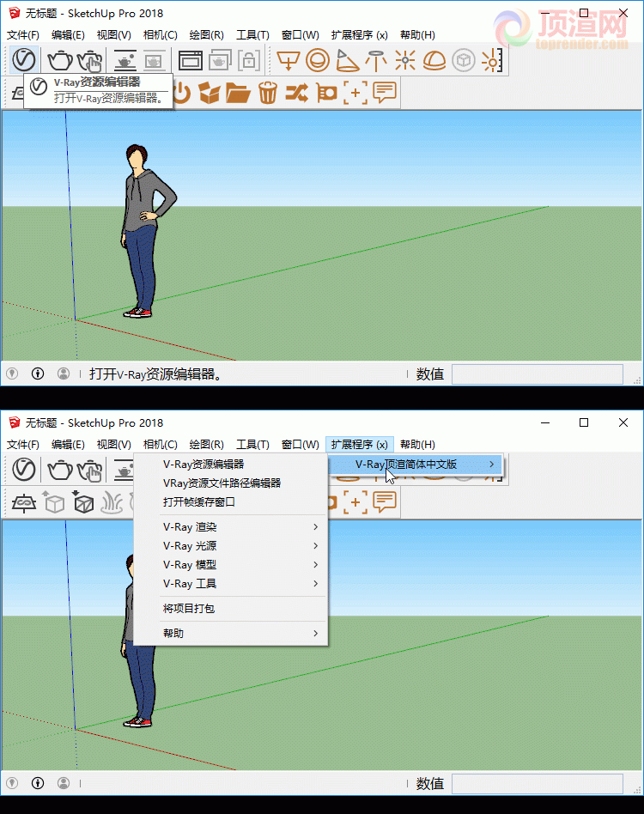This screenshot has width=644, height=814.
Task: Click interactive render teapot in lower window
Action: pos(90,470)
